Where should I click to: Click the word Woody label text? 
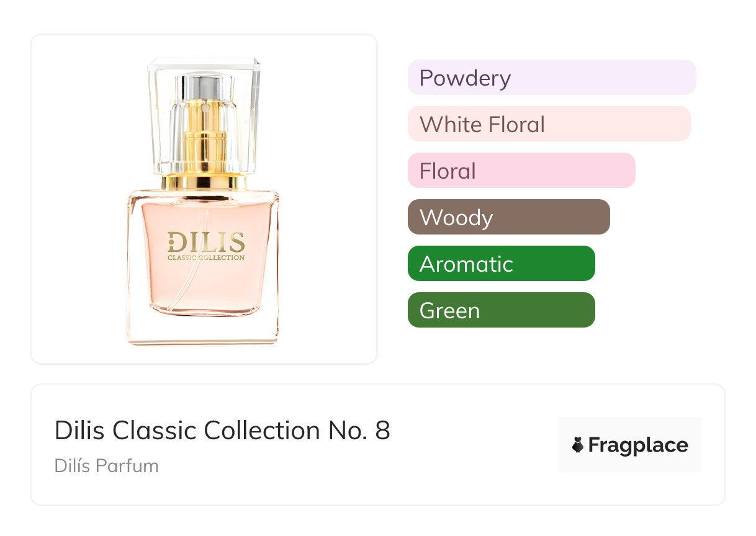pos(456,218)
